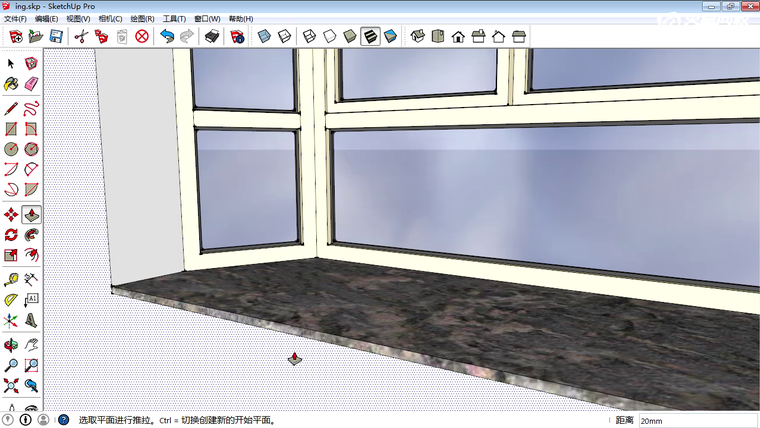The height and width of the screenshot is (428, 760).
Task: Toggle Shaded With Textures style
Action: pyautogui.click(x=369, y=37)
